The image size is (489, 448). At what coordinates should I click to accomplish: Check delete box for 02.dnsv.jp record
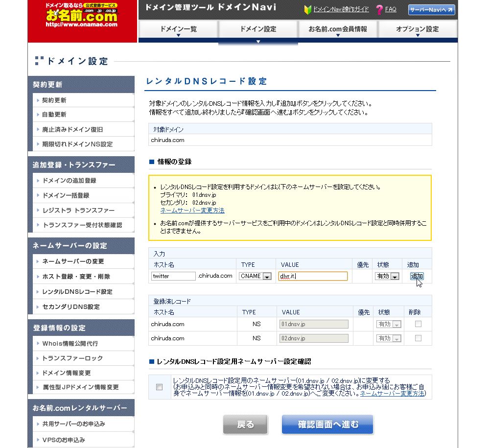(418, 338)
